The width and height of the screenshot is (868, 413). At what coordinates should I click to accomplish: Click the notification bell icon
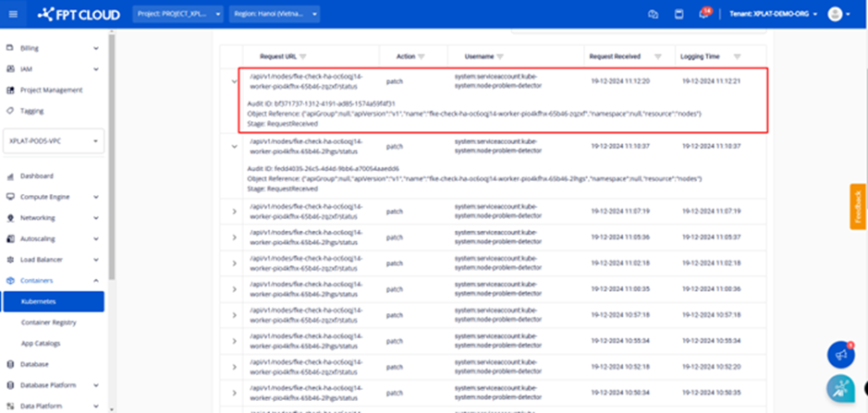pyautogui.click(x=703, y=14)
